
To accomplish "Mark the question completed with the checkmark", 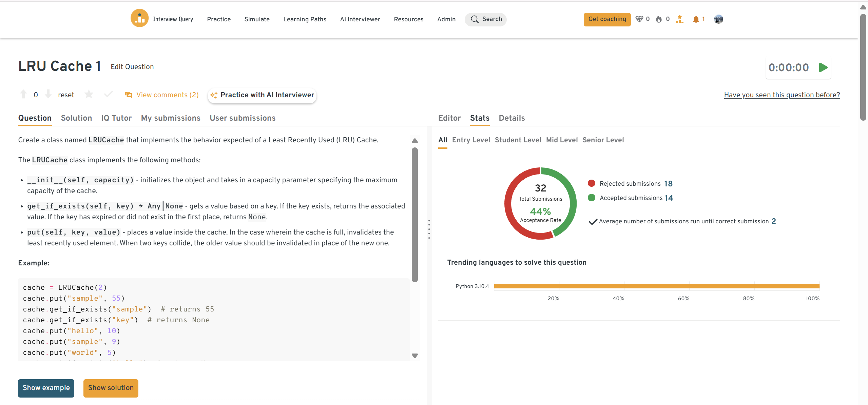I will [x=108, y=94].
